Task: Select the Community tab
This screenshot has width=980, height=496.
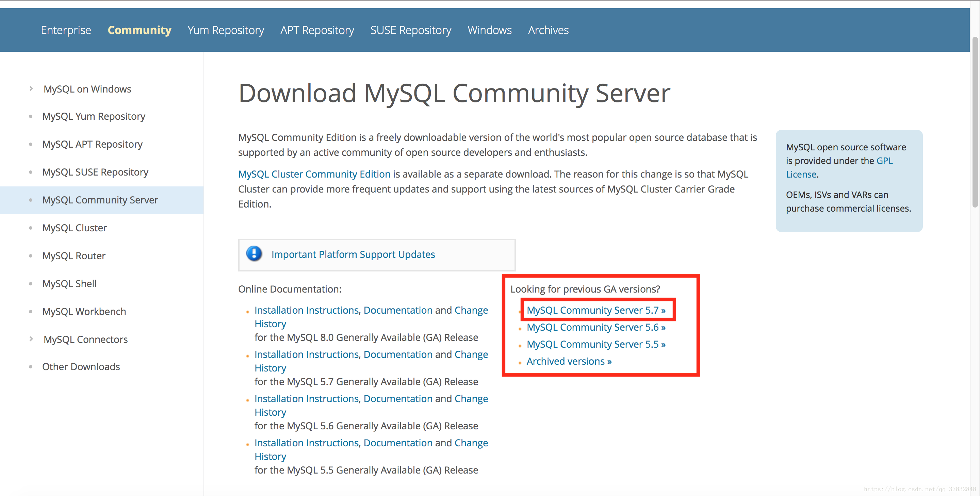Action: point(140,30)
